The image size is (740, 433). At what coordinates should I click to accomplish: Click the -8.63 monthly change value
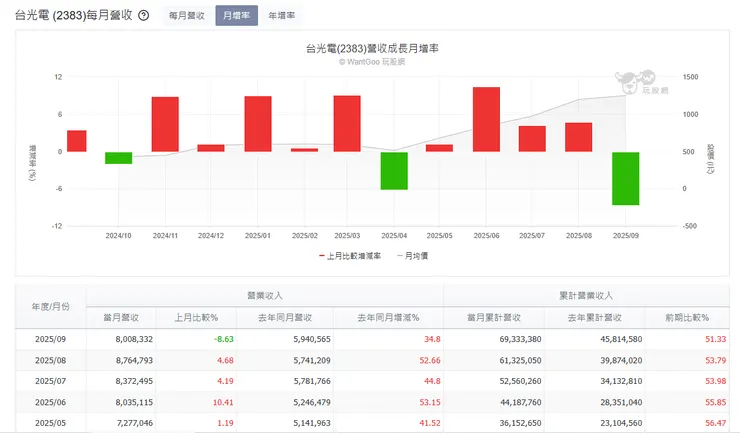point(224,339)
